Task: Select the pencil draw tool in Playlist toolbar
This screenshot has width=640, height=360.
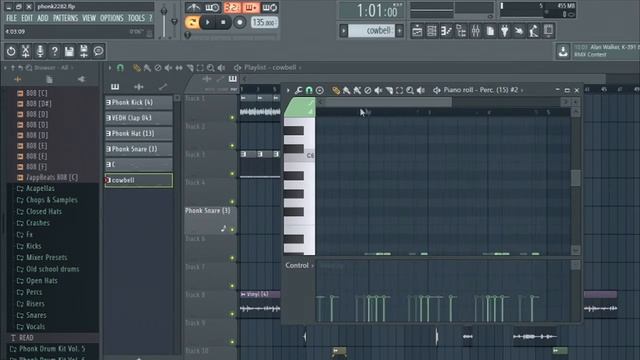Action: tap(136, 68)
